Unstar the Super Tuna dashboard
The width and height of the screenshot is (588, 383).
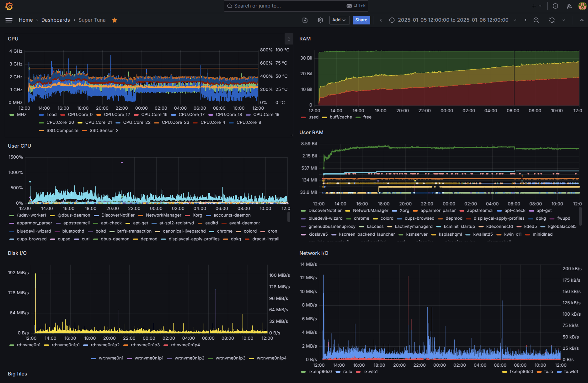[115, 20]
